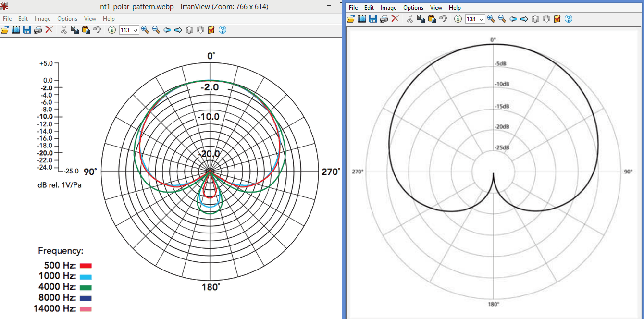Viewport: 644px width, 319px height.
Task: Click the Open folder icon in the nt1-polar-pattern window
Action: pyautogui.click(x=5, y=30)
